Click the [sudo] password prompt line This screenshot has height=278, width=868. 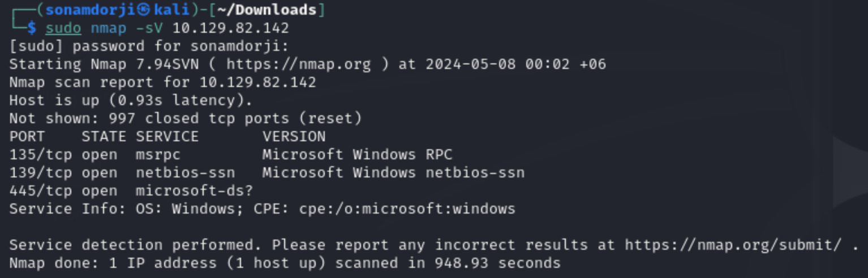coord(149,46)
